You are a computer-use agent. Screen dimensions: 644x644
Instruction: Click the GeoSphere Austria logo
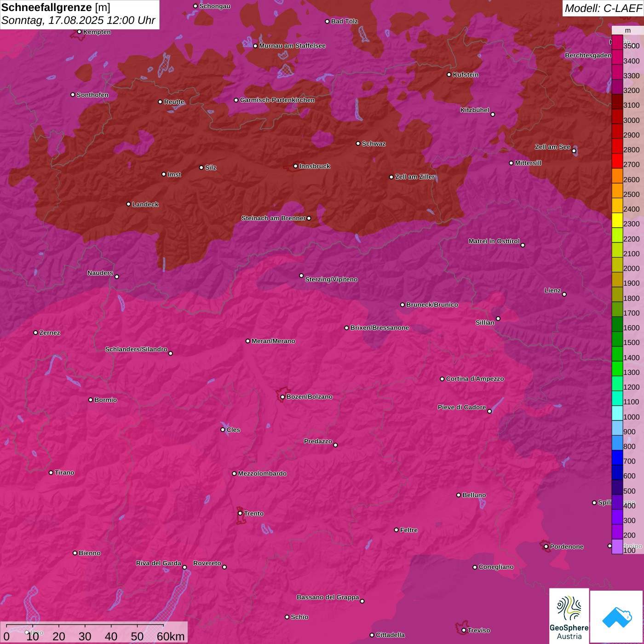pyautogui.click(x=569, y=615)
